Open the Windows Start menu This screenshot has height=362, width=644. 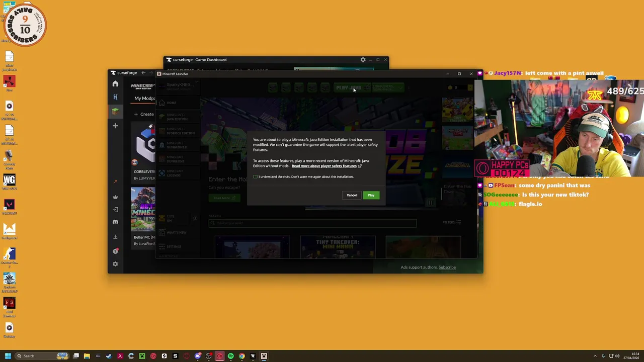pos(8,356)
